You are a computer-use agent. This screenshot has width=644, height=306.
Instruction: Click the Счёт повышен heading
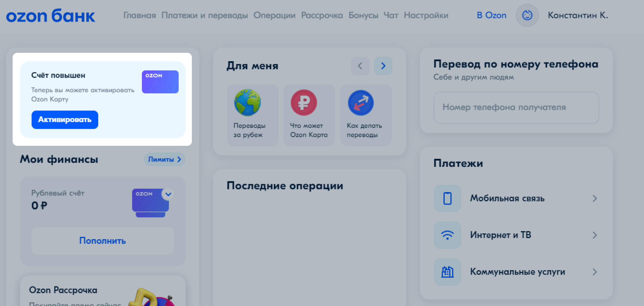click(58, 75)
